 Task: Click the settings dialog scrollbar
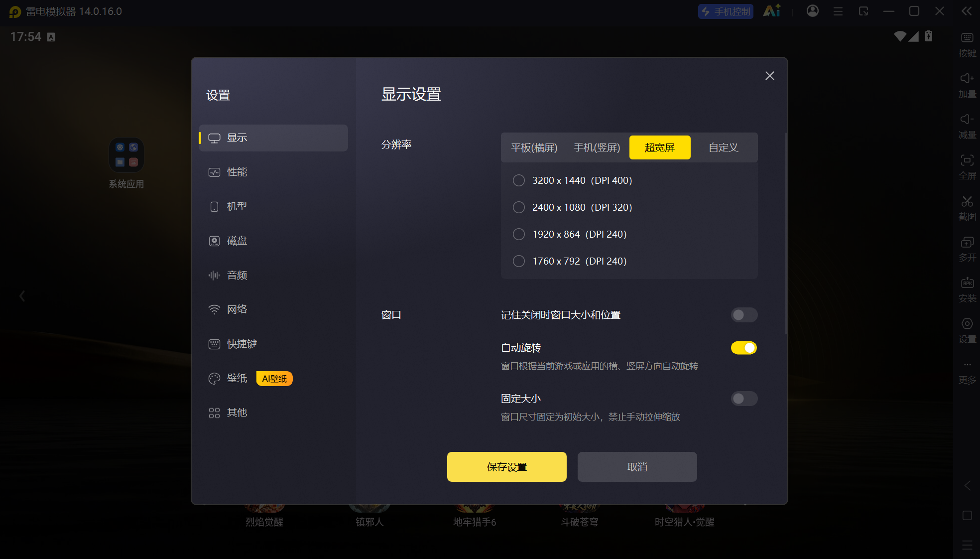[786, 233]
